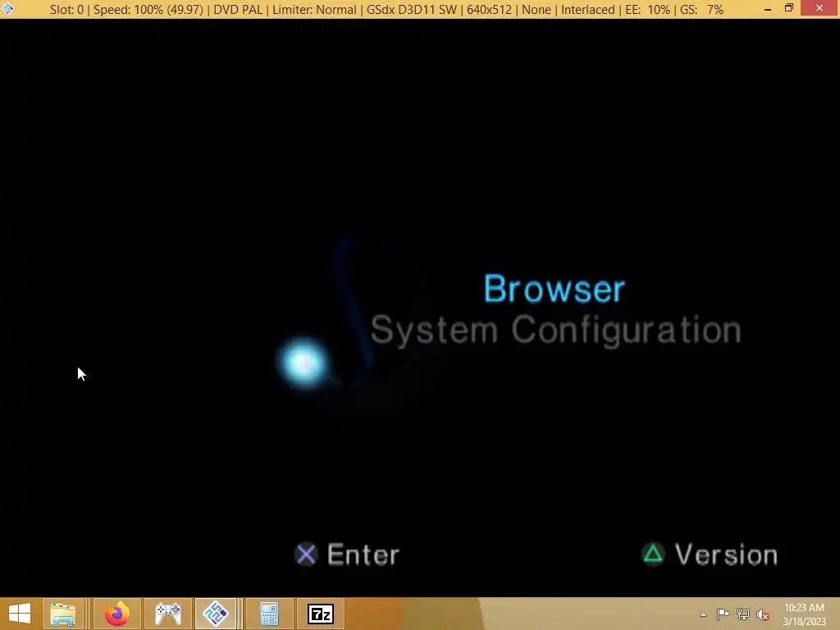Click the muted volume tray icon

pyautogui.click(x=763, y=614)
